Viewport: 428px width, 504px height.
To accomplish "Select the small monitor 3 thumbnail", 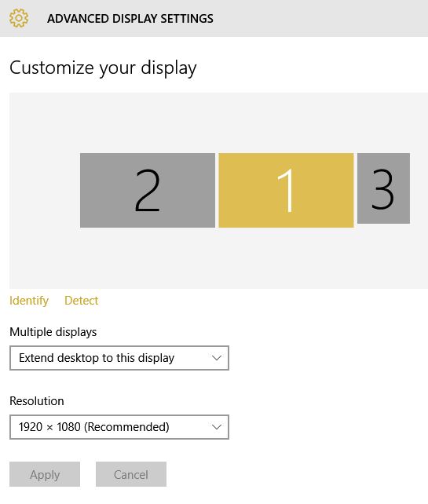I will coord(383,188).
